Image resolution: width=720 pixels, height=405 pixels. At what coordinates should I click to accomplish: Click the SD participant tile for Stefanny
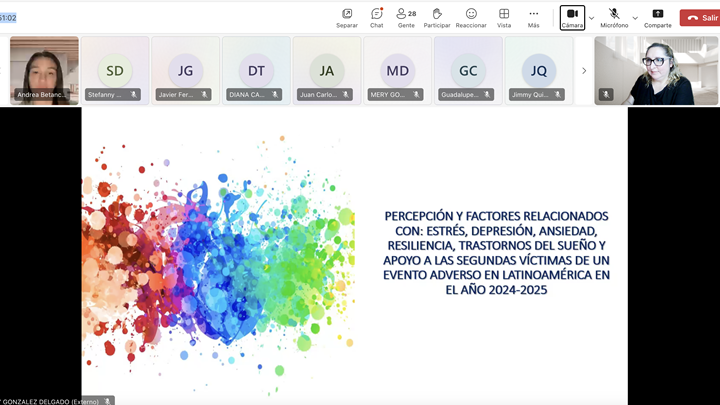pyautogui.click(x=115, y=71)
